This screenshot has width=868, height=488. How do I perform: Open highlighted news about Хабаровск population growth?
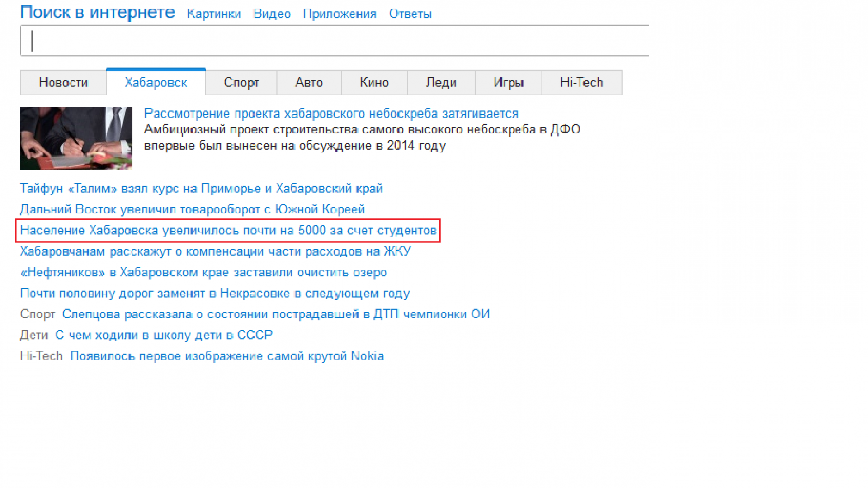(x=228, y=230)
